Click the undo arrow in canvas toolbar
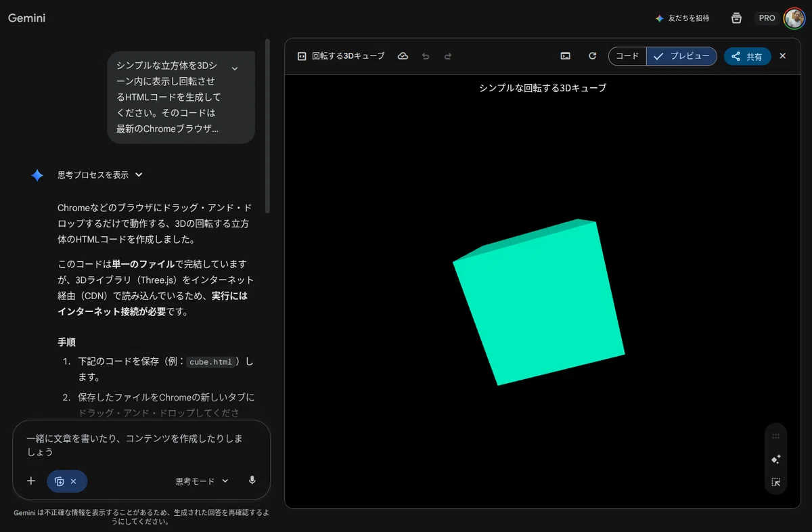 coord(426,56)
